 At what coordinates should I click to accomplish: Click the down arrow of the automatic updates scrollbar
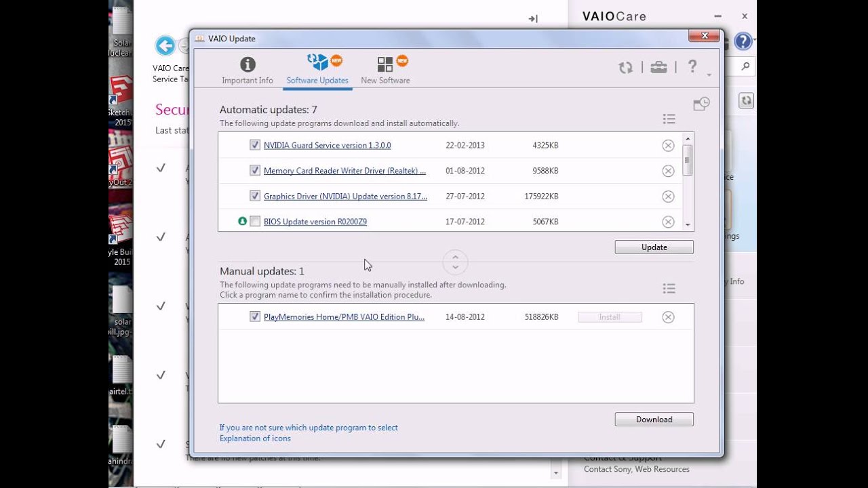(688, 225)
